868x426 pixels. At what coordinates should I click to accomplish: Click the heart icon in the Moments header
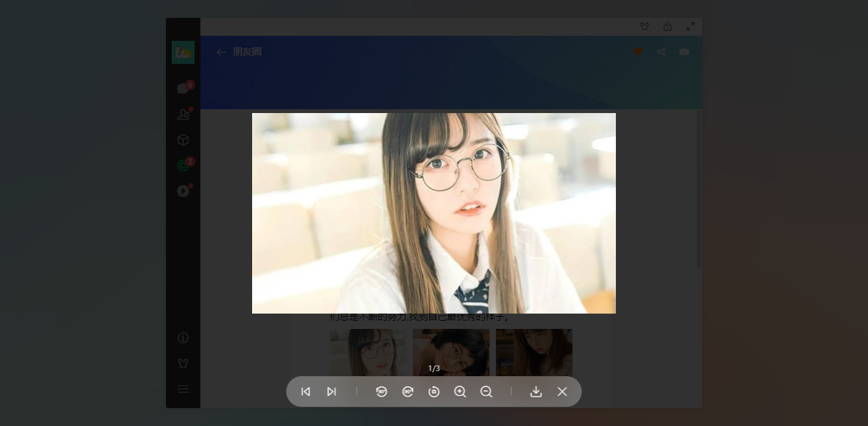638,52
